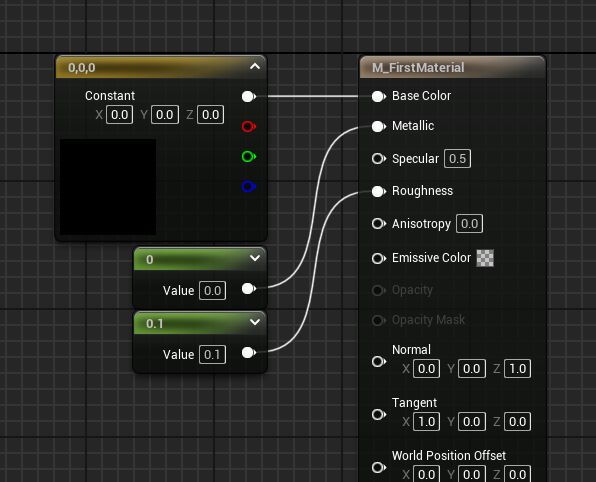Screen dimensions: 596x482
Task: Click the Base Color input pin
Action: 379,96
